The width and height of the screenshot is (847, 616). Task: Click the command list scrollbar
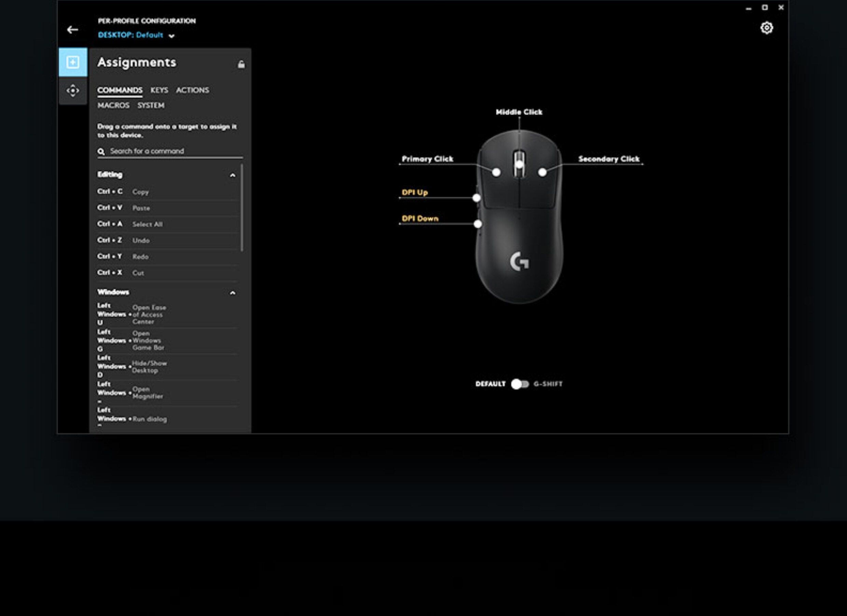click(x=242, y=208)
